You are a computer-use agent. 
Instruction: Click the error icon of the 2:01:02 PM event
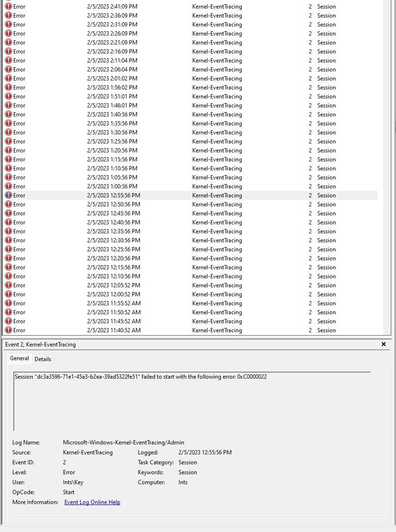pyautogui.click(x=9, y=79)
